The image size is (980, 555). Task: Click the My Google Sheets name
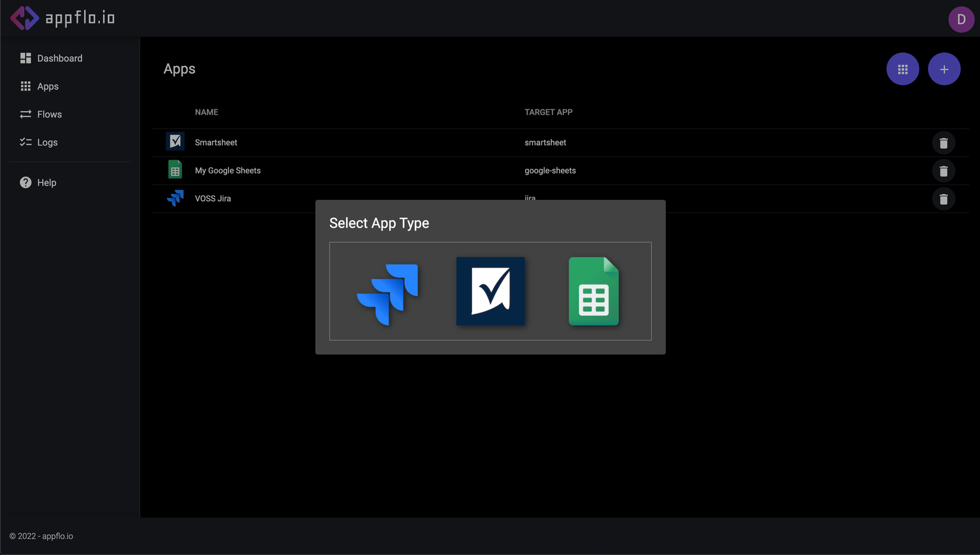tap(228, 171)
